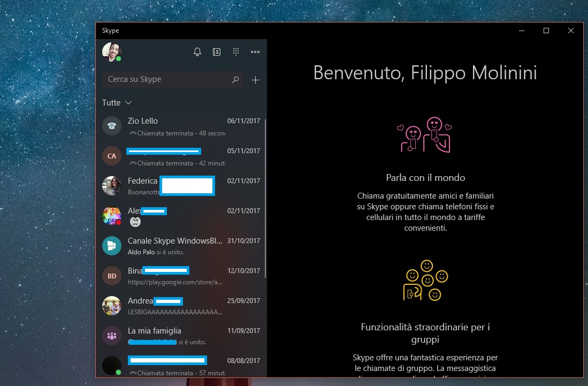The width and height of the screenshot is (588, 386).
Task: Open the Federica conversation
Action: [181, 186]
